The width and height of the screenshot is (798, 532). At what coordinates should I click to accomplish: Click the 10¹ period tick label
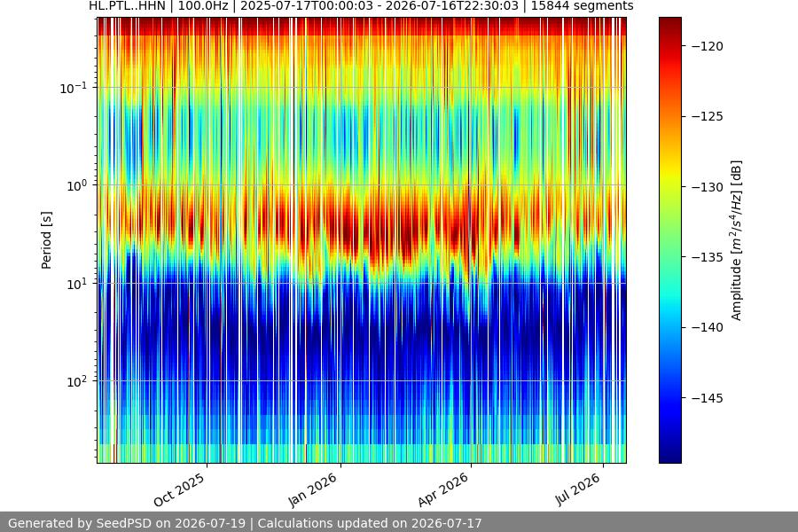tap(77, 284)
